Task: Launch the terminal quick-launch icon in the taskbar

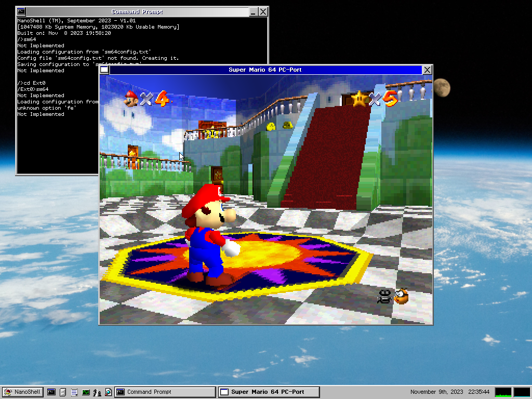Action: pyautogui.click(x=51, y=392)
